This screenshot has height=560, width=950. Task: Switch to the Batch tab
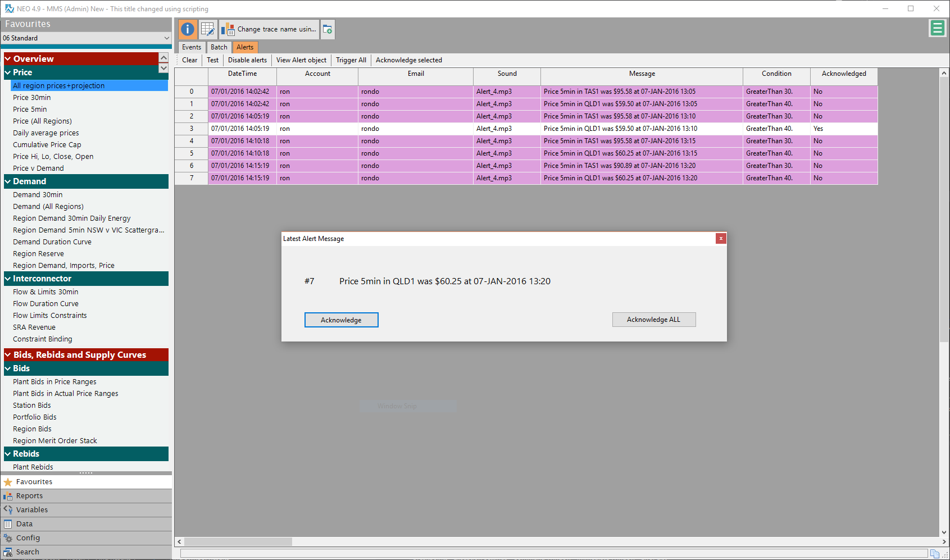point(219,47)
